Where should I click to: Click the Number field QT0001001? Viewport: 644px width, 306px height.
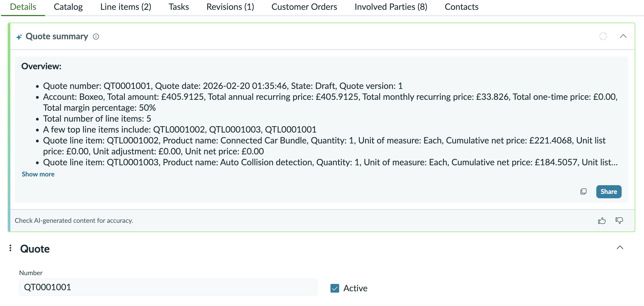click(x=168, y=287)
